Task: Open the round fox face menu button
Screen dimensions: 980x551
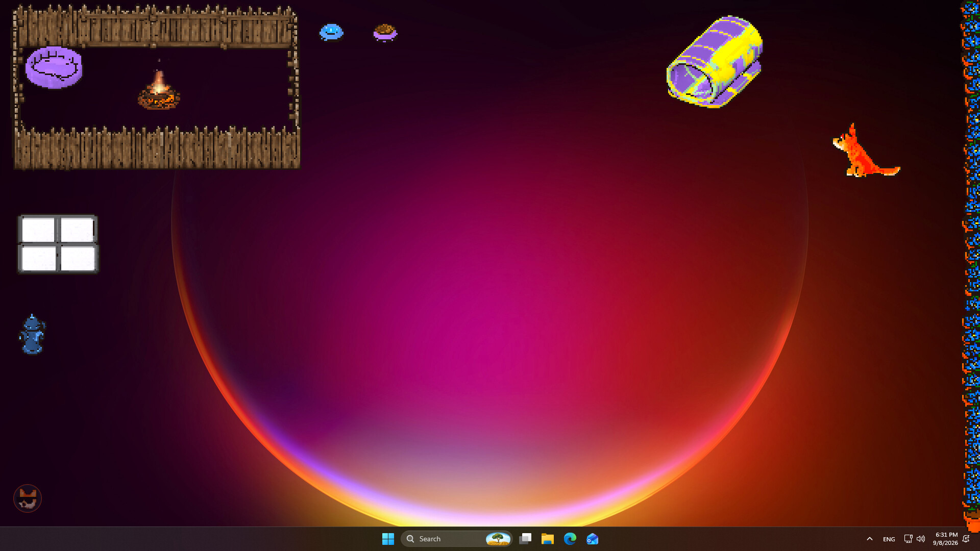Action: (28, 498)
